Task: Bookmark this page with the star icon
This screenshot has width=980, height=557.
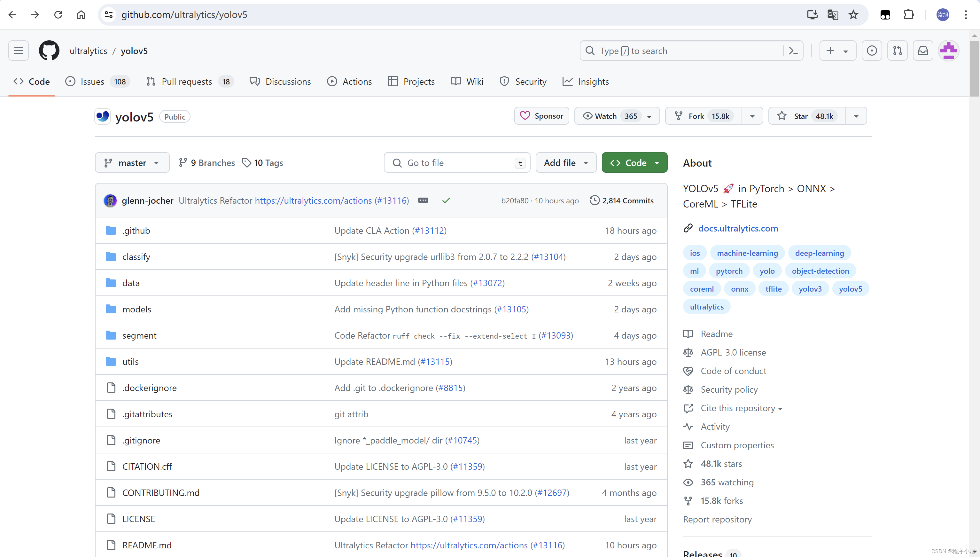Action: (853, 14)
